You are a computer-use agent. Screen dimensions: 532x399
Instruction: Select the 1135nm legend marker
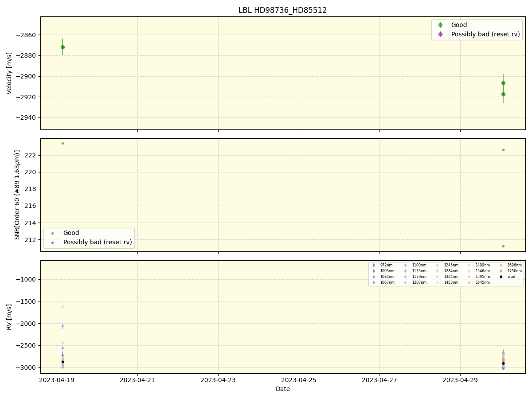click(405, 271)
